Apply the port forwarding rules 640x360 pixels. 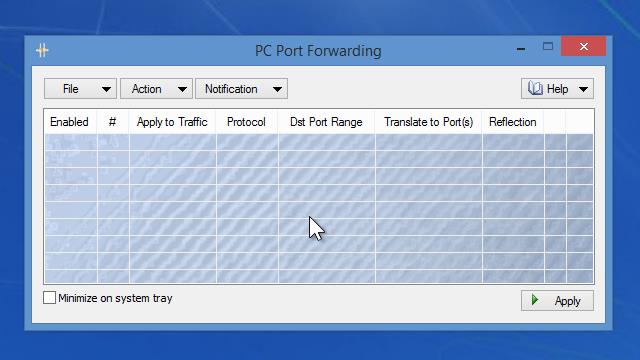(557, 301)
